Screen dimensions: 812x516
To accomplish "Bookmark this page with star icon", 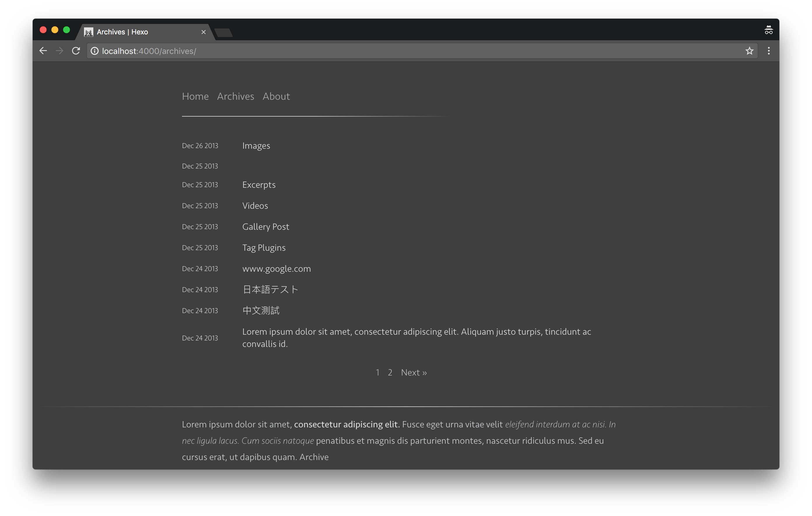I will [x=749, y=51].
